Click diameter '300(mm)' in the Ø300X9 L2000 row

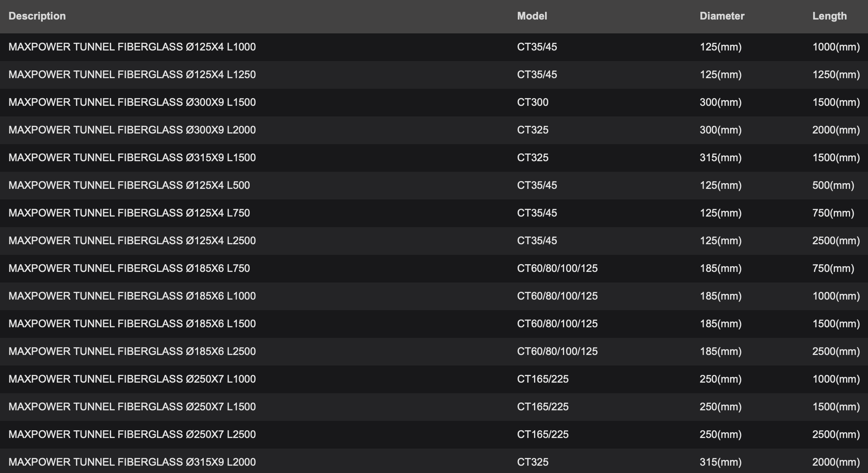(721, 130)
